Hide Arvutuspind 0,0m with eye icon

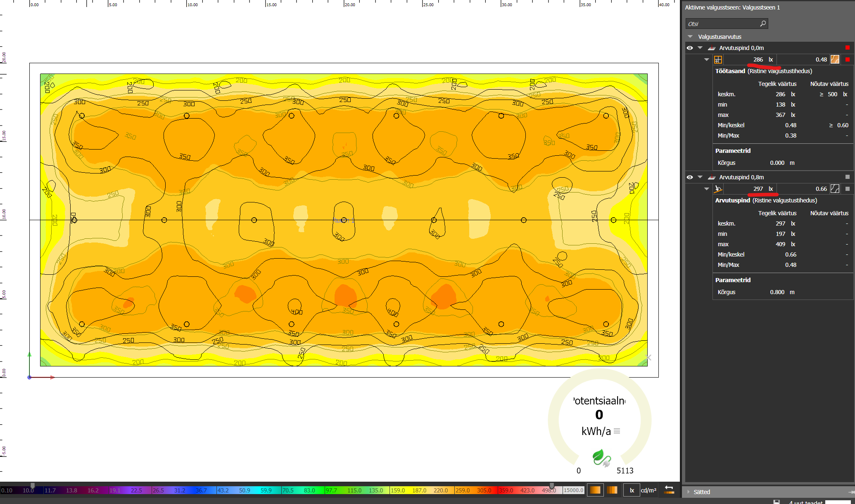[690, 48]
